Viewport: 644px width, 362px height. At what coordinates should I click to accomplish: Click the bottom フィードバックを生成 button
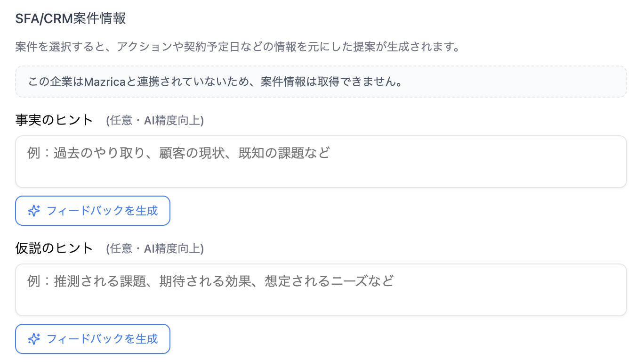92,339
